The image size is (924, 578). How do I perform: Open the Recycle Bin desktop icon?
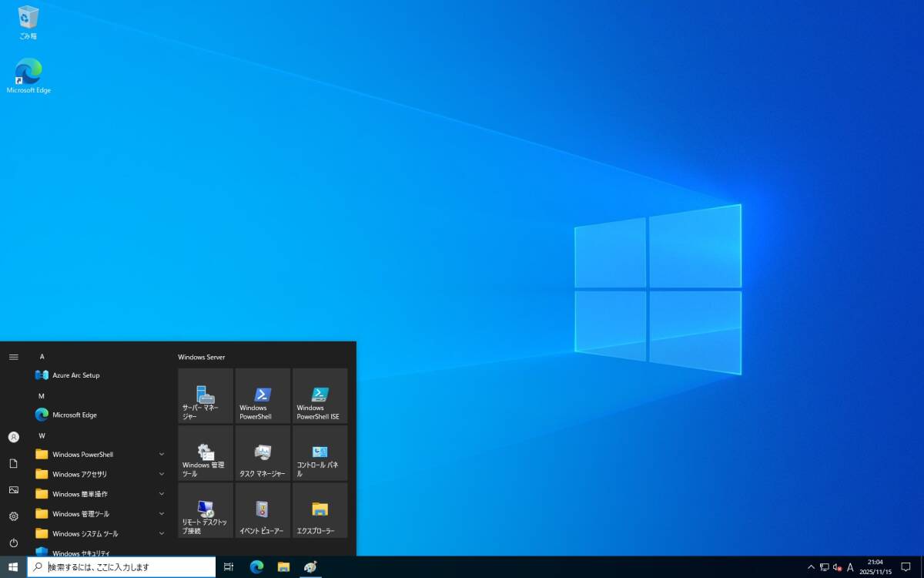click(x=28, y=22)
